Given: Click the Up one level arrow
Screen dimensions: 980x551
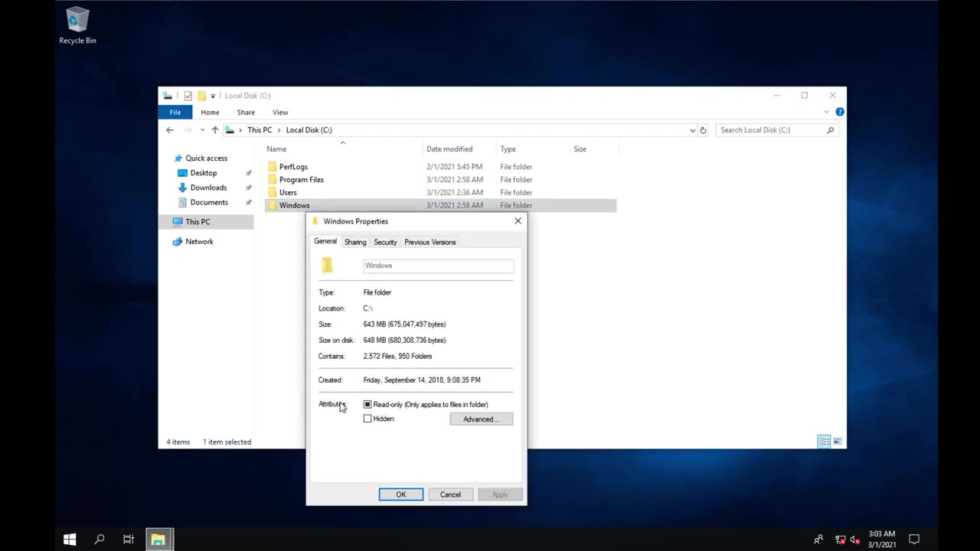Looking at the screenshot, I should 215,130.
